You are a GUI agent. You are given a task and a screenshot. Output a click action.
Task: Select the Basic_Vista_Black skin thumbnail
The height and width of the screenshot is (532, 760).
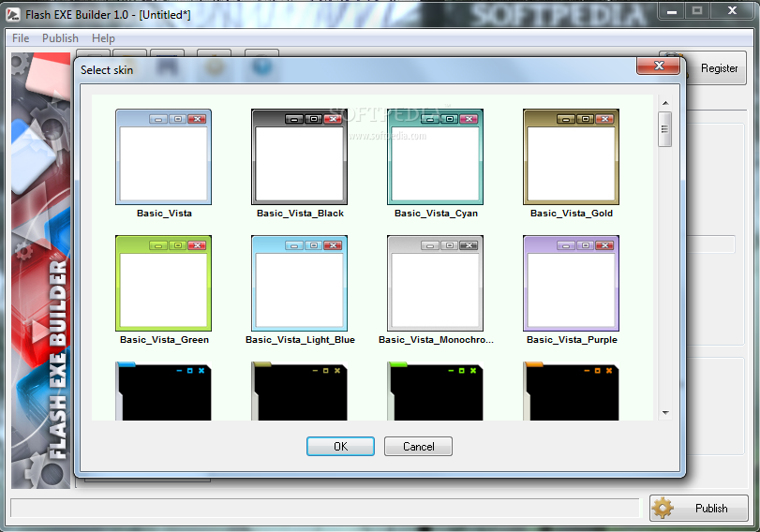pos(299,157)
